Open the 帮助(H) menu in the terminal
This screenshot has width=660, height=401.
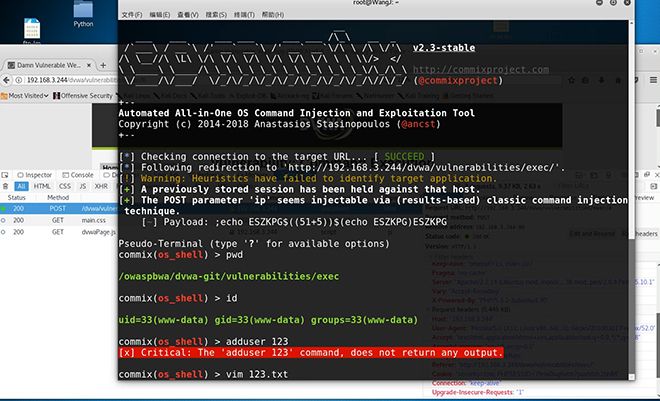coord(273,15)
